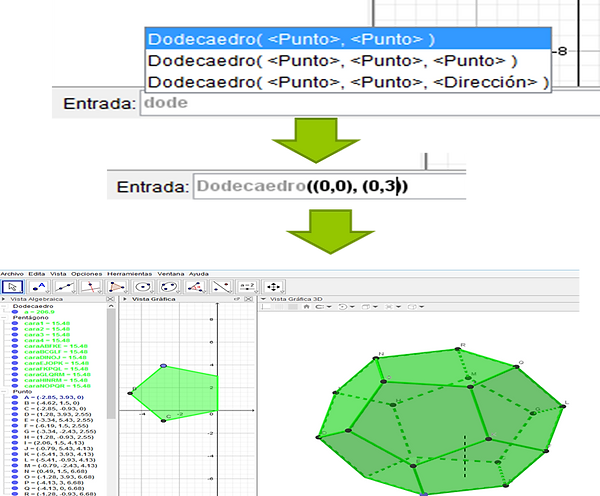This screenshot has width=600, height=496.
Task: Toggle visibility of caraEJOPK
Action: [15, 363]
